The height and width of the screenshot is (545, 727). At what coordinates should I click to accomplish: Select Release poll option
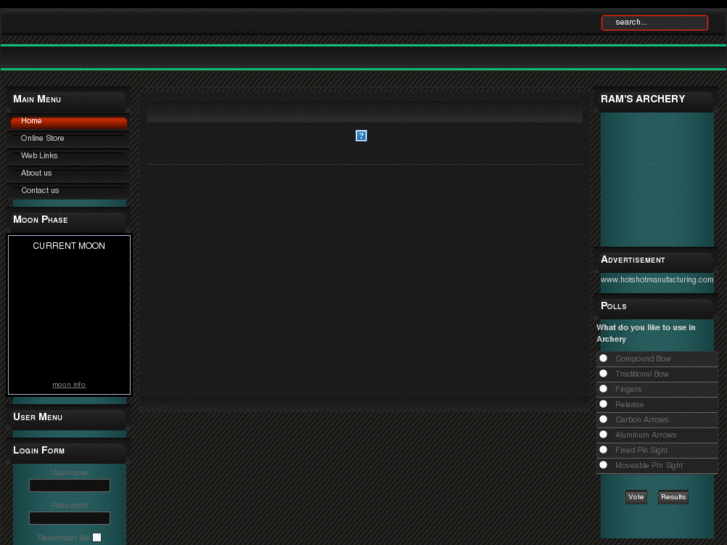tap(603, 404)
